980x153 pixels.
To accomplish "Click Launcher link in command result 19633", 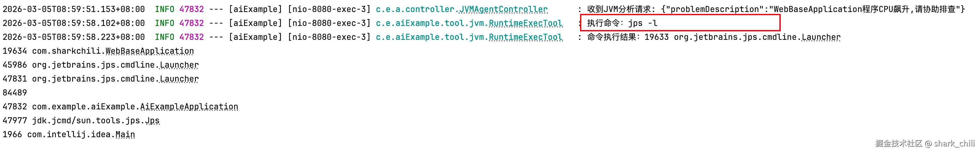I will click(821, 37).
